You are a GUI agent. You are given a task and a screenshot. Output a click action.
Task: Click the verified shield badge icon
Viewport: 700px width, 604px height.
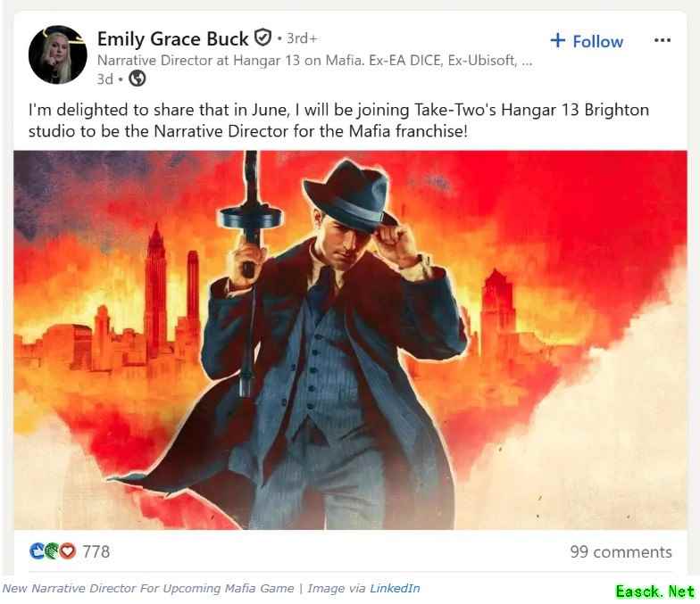[x=262, y=37]
